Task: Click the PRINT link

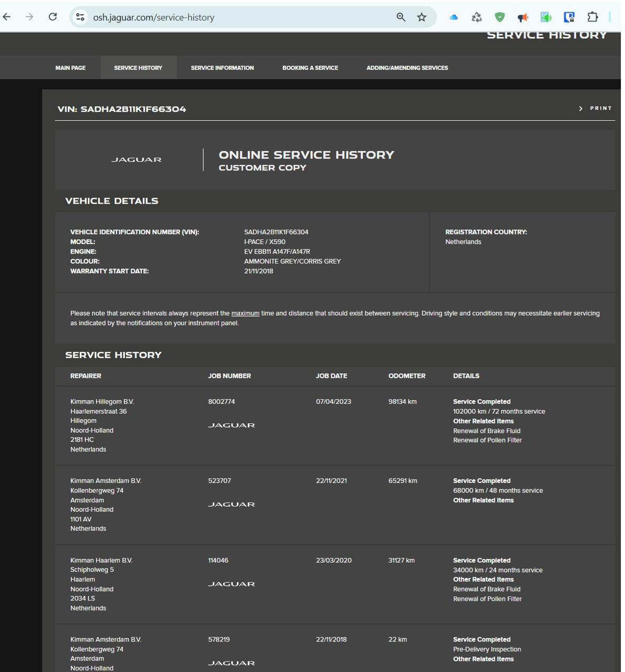Action: coord(601,108)
